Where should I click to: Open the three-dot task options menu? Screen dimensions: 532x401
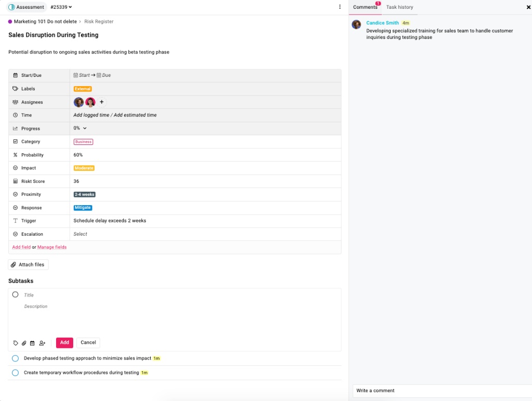click(340, 7)
